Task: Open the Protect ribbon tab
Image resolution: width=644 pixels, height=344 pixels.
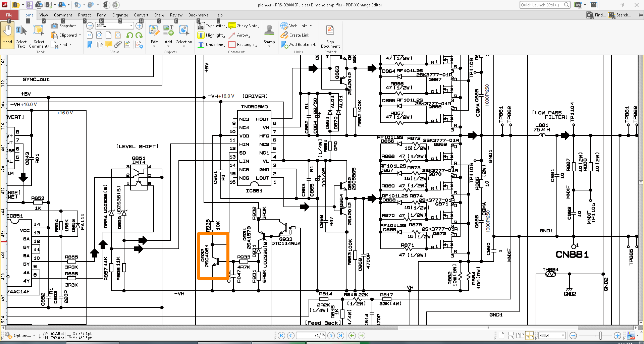Action: [x=85, y=15]
